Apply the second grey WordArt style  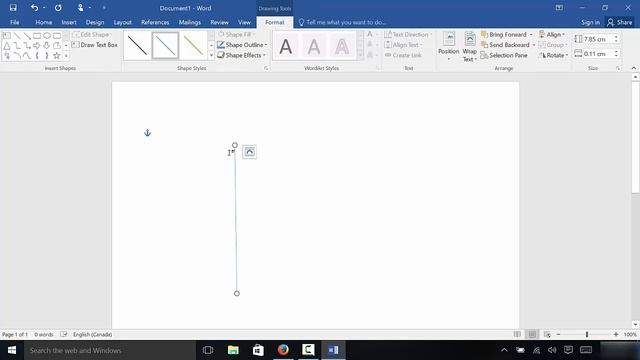(313, 47)
